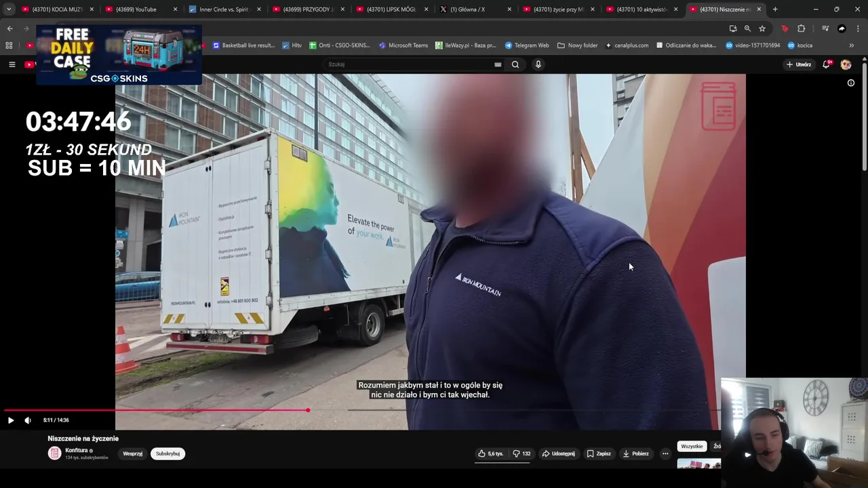Mute the video volume speaker icon
This screenshot has width=868, height=488.
coord(28,420)
